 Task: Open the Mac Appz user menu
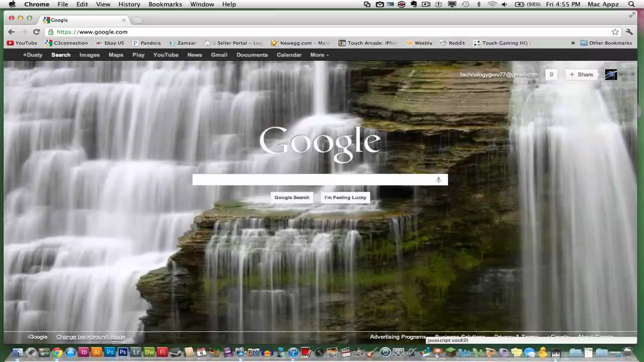click(604, 4)
